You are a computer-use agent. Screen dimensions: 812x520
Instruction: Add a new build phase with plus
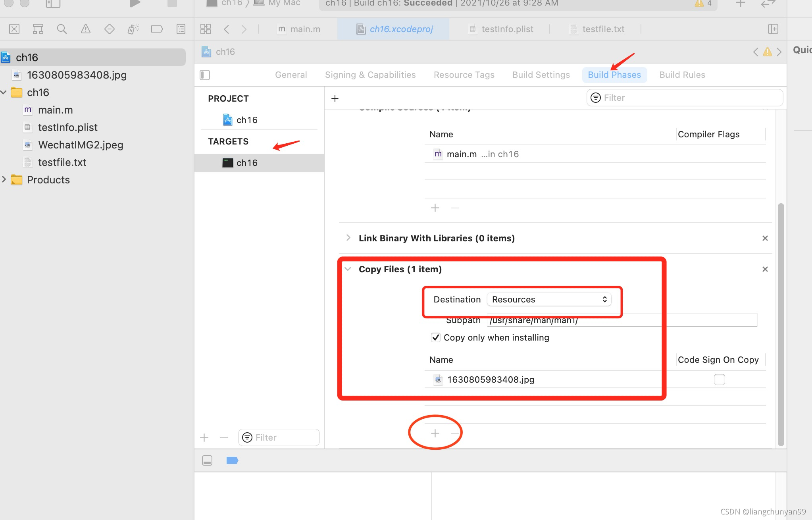click(335, 98)
